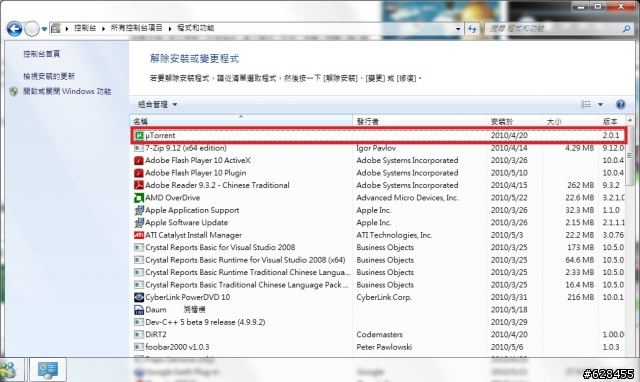This screenshot has height=382, width=640.
Task: Click the back navigation arrow
Action: (x=14, y=29)
